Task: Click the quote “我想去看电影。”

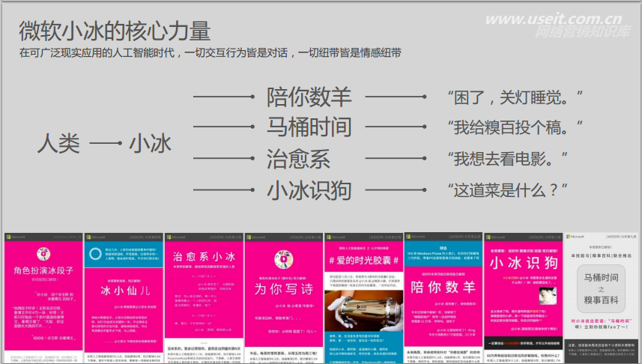Action: coord(508,159)
